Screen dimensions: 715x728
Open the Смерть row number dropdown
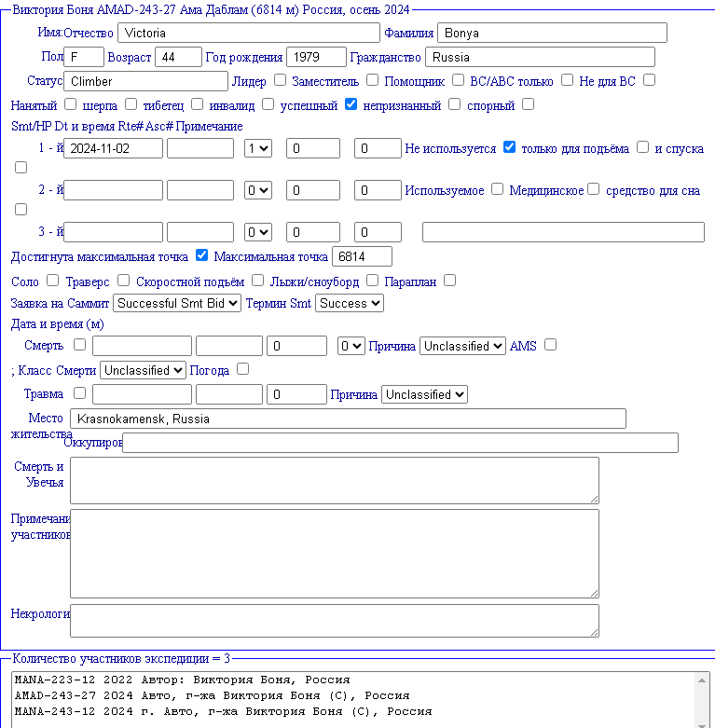click(351, 346)
